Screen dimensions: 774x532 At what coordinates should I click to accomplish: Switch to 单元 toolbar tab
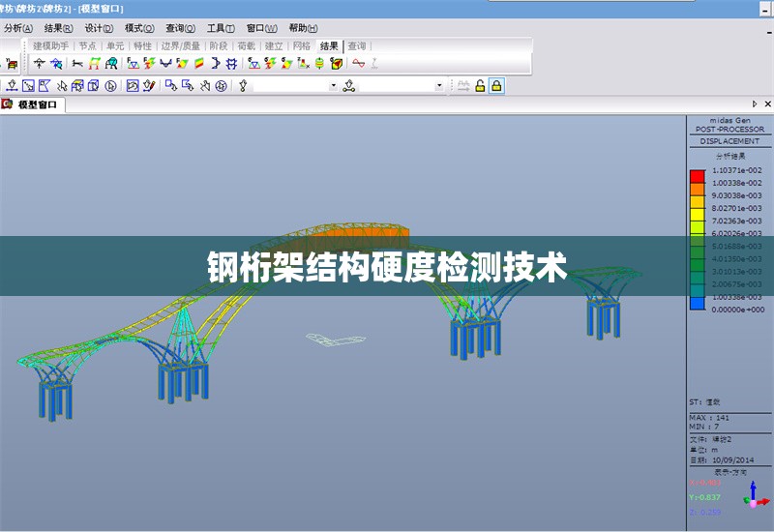[115, 45]
